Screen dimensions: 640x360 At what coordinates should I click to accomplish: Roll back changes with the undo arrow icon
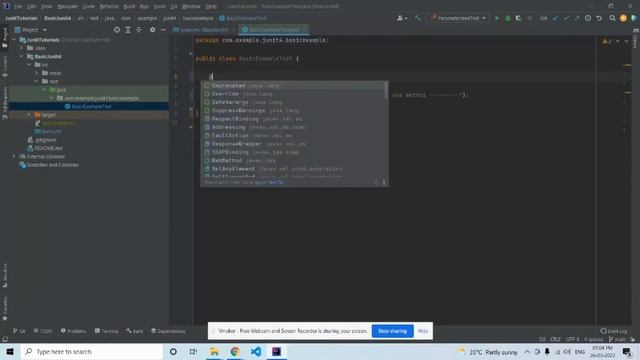(599, 18)
